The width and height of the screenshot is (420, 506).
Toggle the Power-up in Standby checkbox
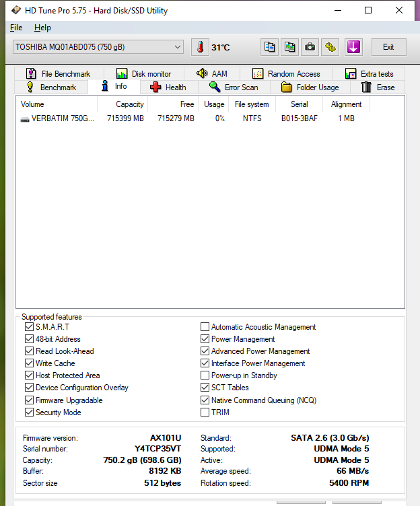pyautogui.click(x=205, y=375)
